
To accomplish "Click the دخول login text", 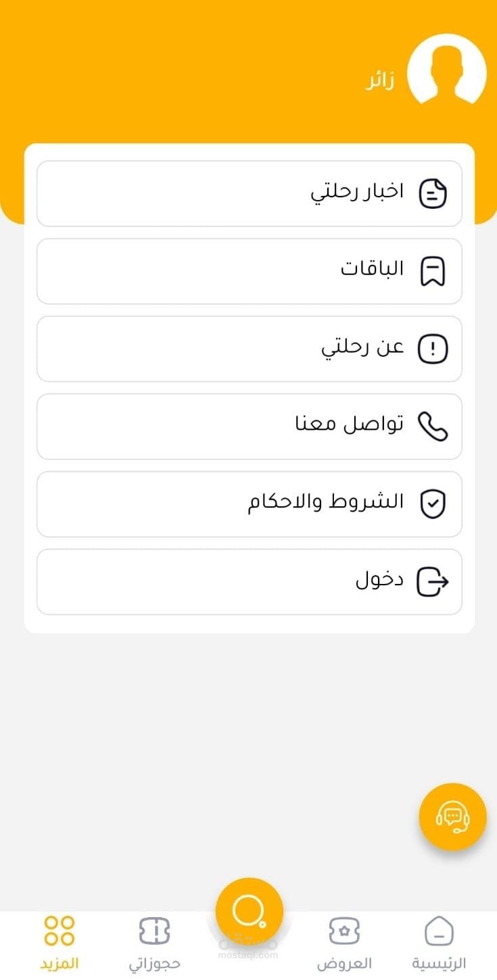I will click(x=379, y=581).
